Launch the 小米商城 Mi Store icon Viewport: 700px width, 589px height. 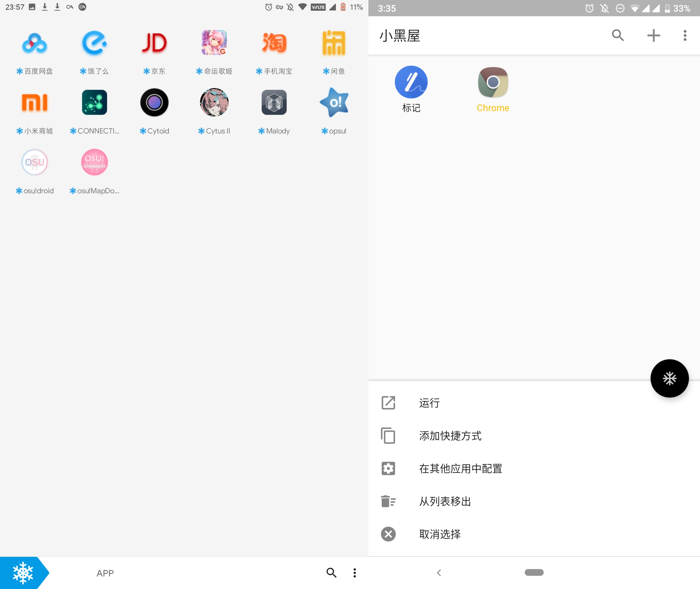tap(34, 103)
